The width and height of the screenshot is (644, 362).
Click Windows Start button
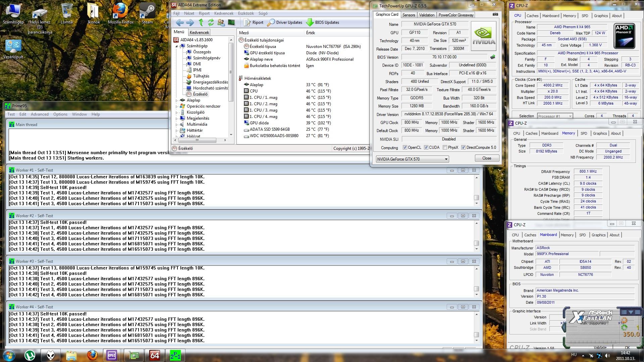(x=9, y=355)
